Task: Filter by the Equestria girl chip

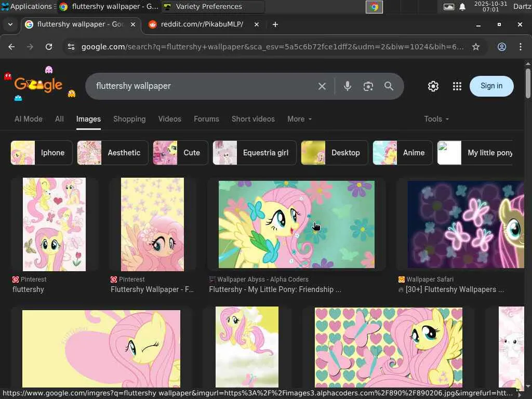Action: click(x=255, y=153)
